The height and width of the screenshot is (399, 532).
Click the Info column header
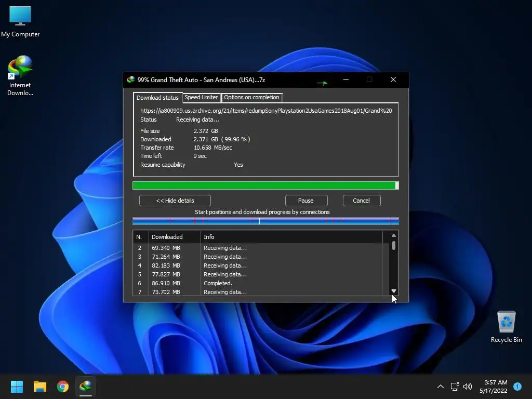coord(291,237)
